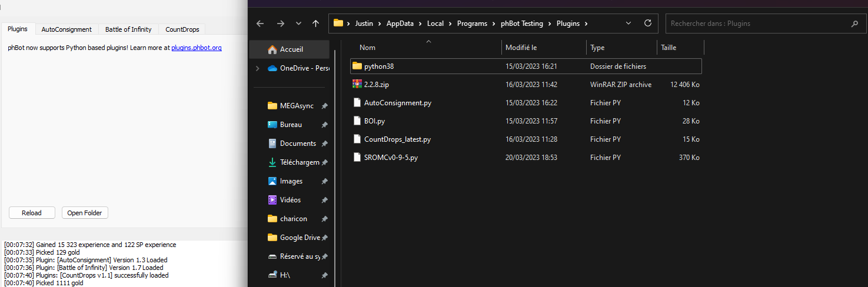The width and height of the screenshot is (868, 287).
Task: Open the python38 folder icon
Action: [x=357, y=66]
